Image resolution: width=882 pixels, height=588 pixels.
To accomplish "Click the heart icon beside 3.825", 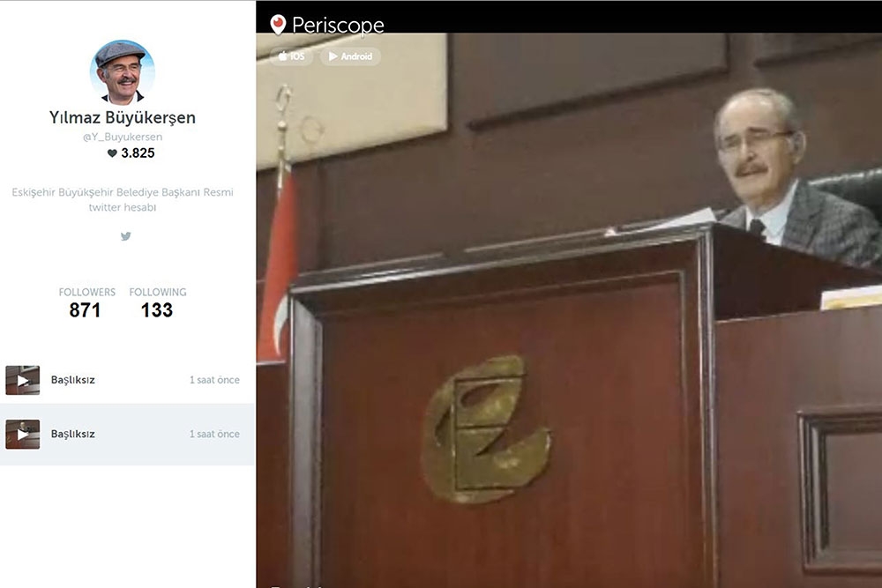I will point(112,153).
